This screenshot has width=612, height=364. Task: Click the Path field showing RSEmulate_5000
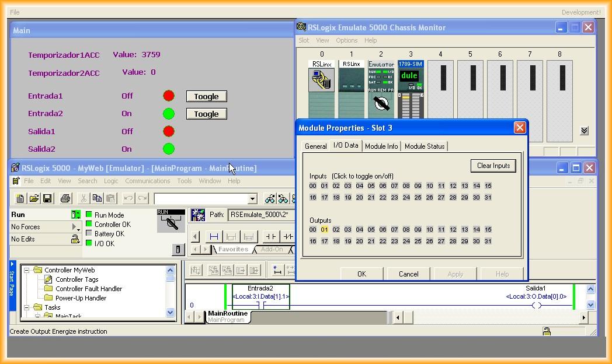tap(259, 215)
